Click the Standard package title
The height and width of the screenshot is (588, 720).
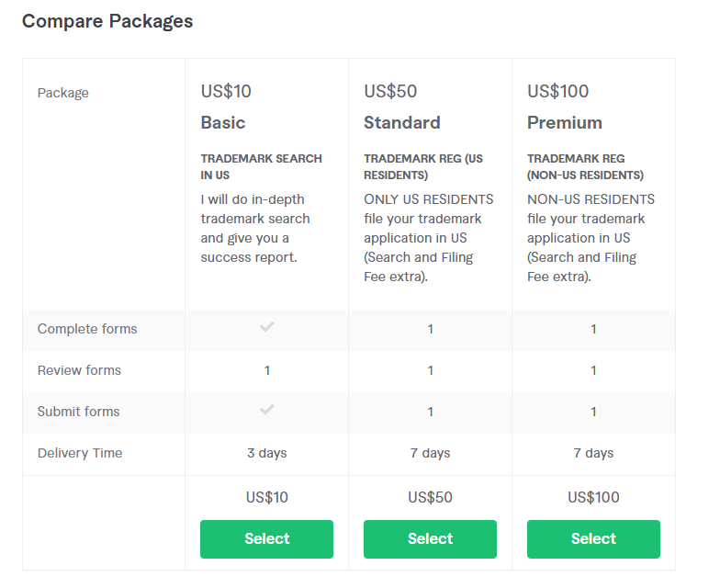[401, 123]
